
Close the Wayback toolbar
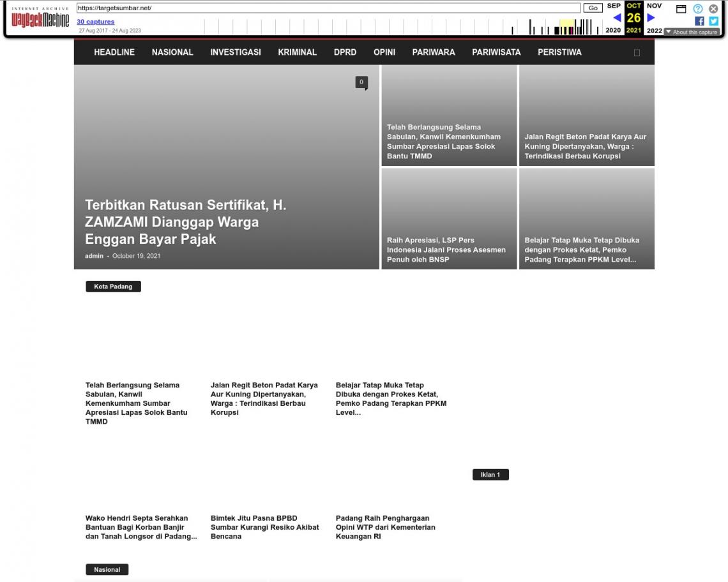(713, 9)
